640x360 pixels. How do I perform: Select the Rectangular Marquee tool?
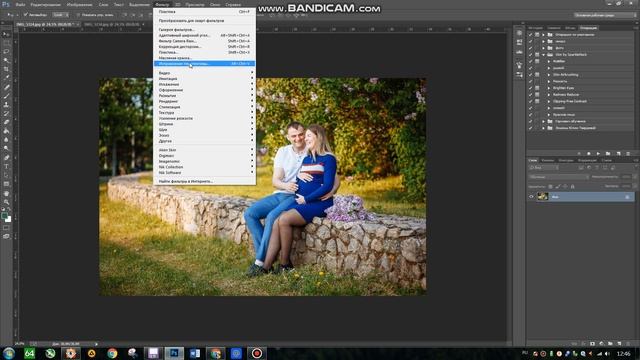6,43
